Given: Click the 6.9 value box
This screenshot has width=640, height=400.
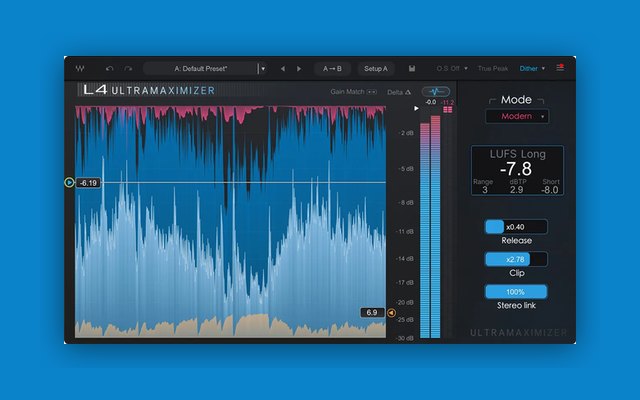Looking at the screenshot, I should (x=372, y=313).
